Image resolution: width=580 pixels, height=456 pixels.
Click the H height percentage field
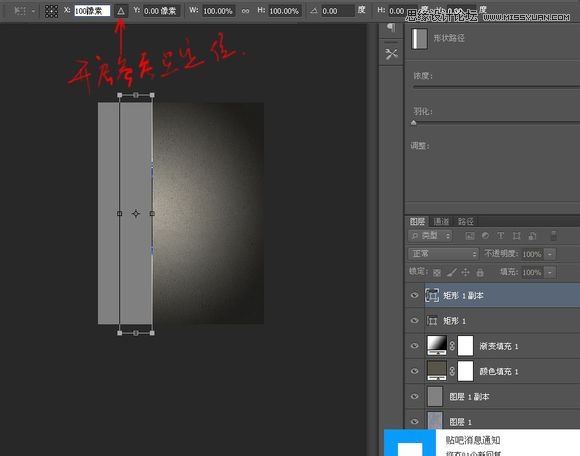(285, 11)
